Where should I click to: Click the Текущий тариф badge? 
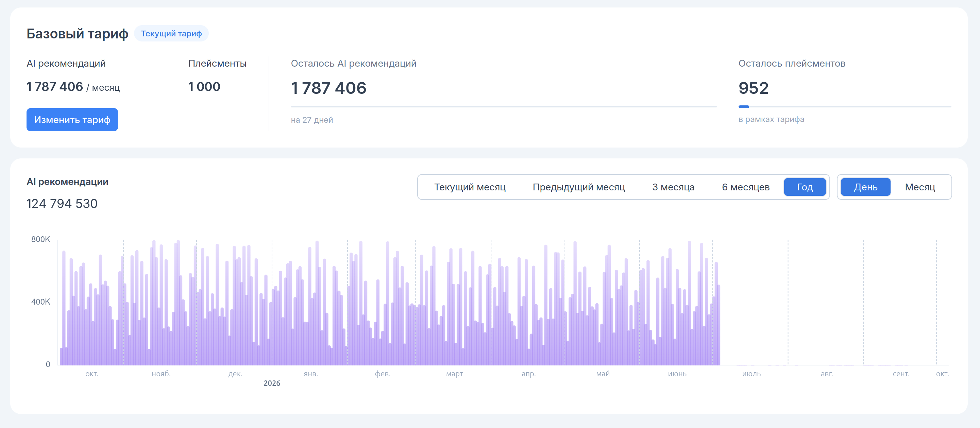(x=171, y=33)
